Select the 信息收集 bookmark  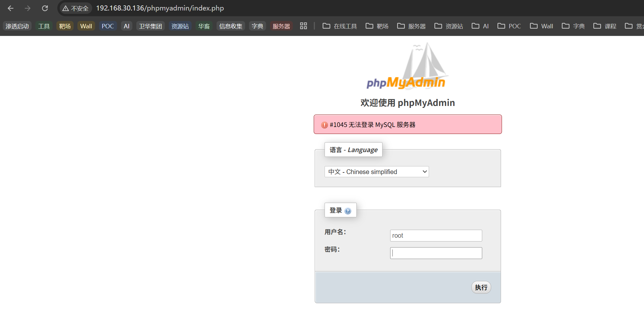(x=231, y=26)
